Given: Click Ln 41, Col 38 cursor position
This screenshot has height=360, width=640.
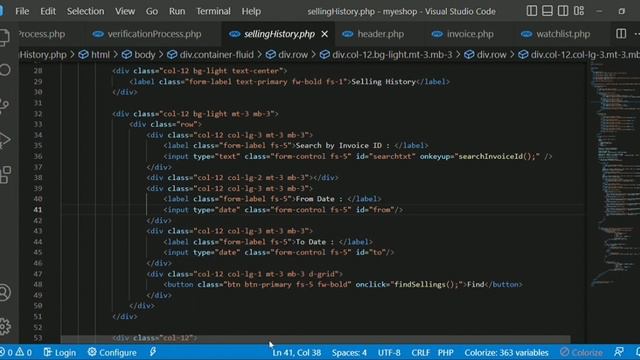Looking at the screenshot, I should [297, 352].
